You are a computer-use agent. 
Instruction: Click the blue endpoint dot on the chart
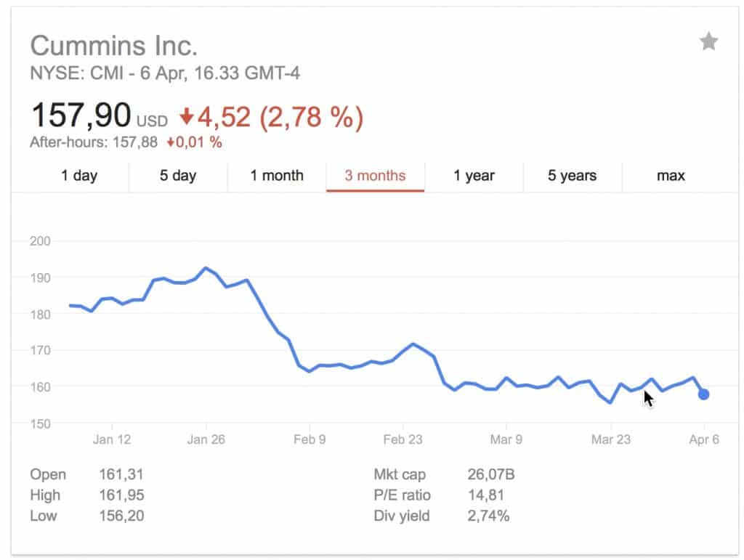[x=703, y=394]
